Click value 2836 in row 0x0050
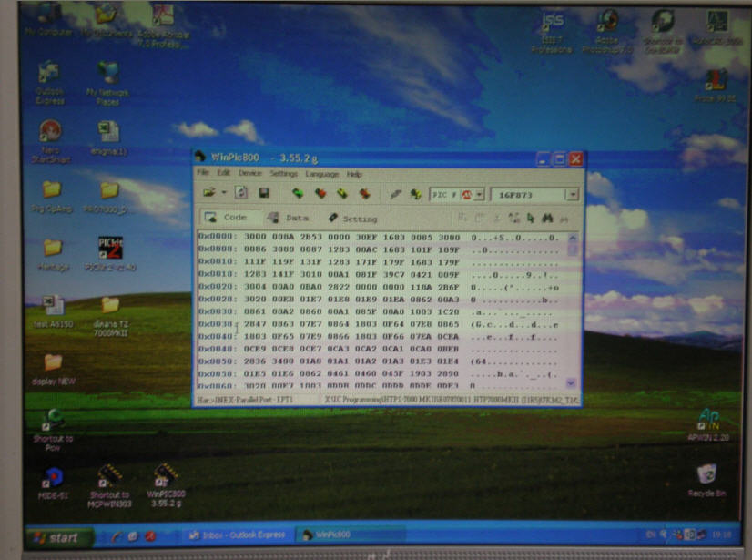752x560 pixels. (x=255, y=361)
